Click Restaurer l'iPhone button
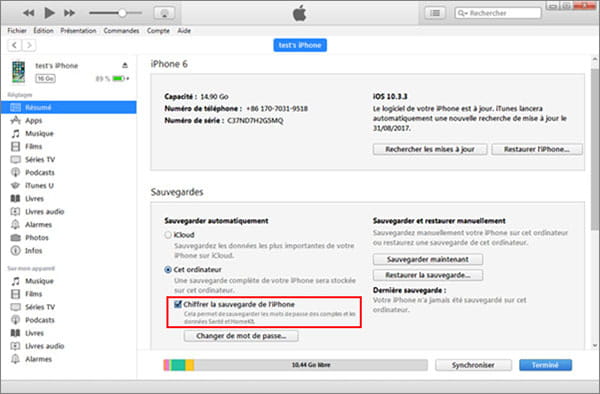The width and height of the screenshot is (600, 394). [x=537, y=149]
